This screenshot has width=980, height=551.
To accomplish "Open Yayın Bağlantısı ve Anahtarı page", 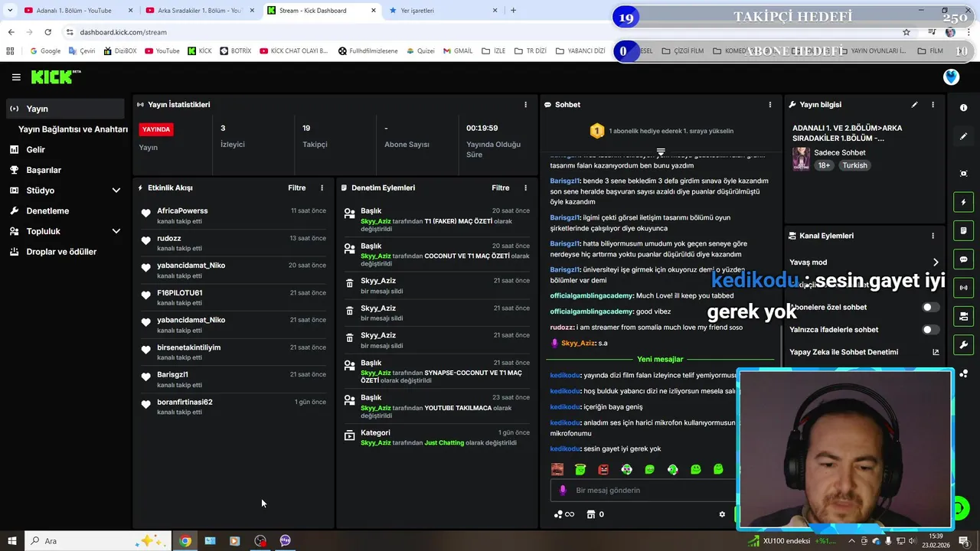I will [73, 129].
